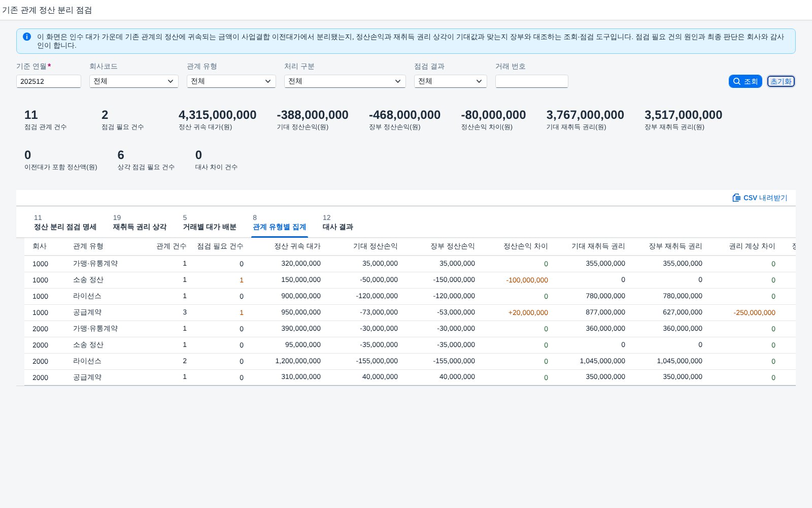Click the 초기화 reset button
The height and width of the screenshot is (508, 812).
pyautogui.click(x=781, y=81)
